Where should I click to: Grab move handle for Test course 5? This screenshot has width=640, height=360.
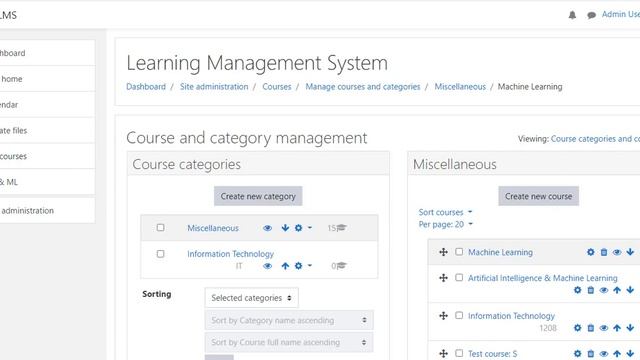(444, 353)
